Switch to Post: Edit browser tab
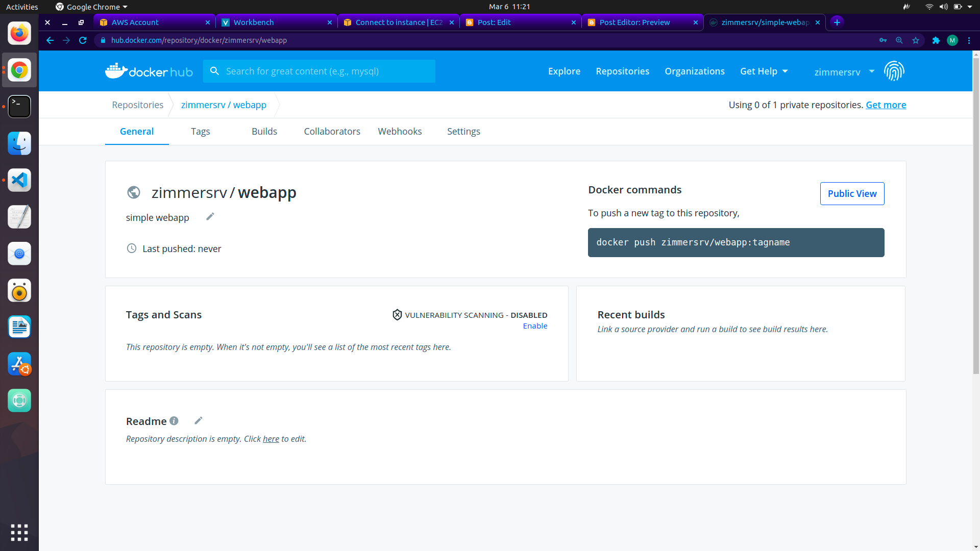This screenshot has height=551, width=980. click(520, 22)
